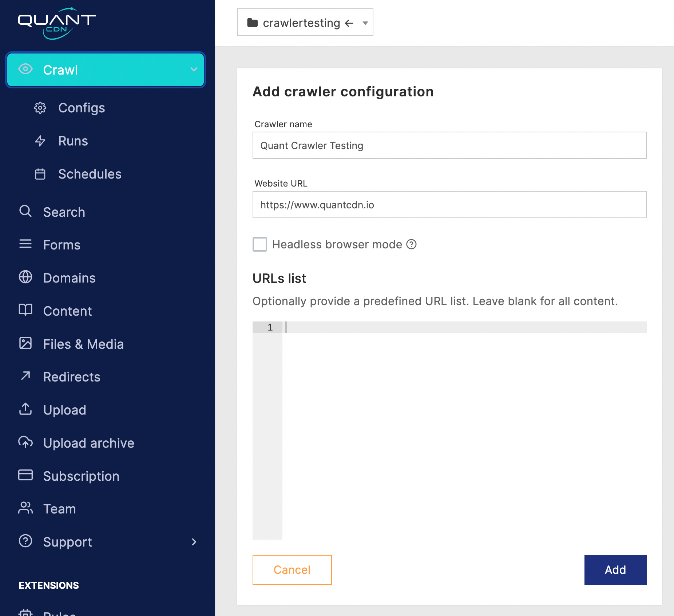Click the Redirects arrow icon
This screenshot has width=674, height=616.
pyautogui.click(x=25, y=377)
